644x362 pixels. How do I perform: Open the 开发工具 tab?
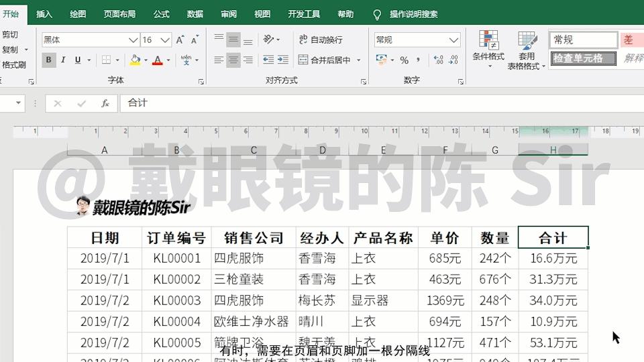[304, 14]
